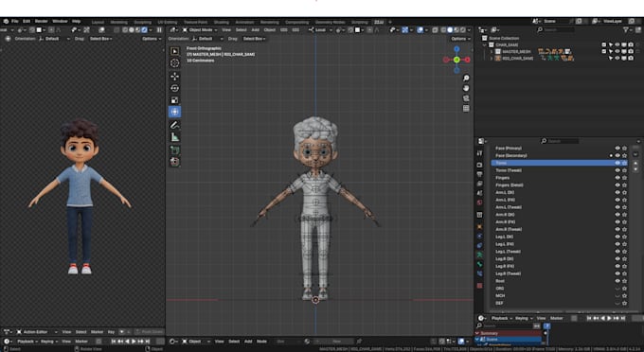Toggle visibility eye for Fingers collection
The width and height of the screenshot is (644, 352).
pos(617,178)
